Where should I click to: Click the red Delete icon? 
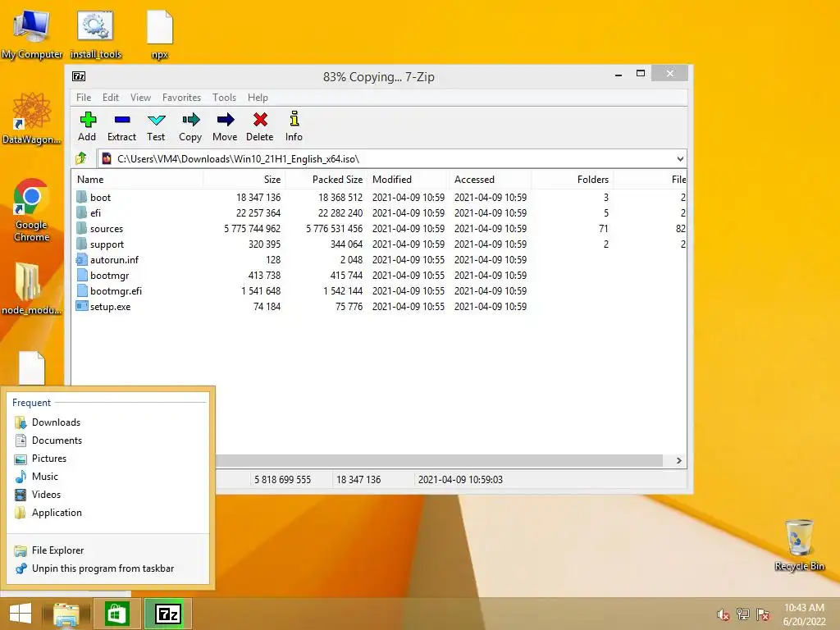coord(260,120)
